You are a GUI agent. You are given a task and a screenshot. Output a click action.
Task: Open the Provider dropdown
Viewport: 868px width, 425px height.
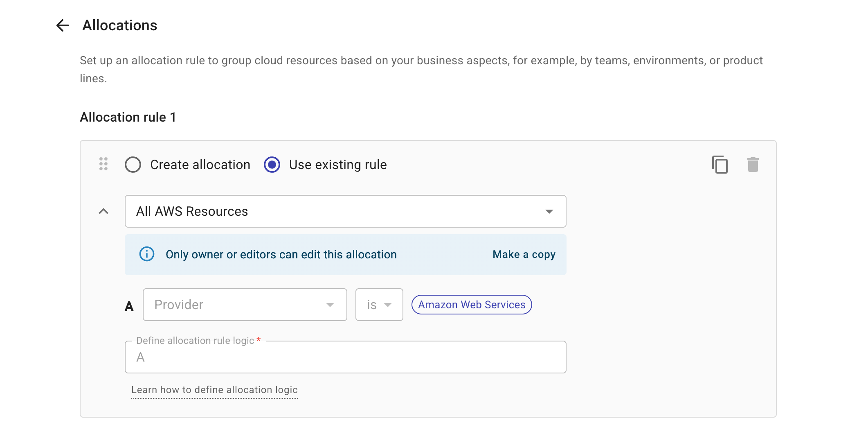click(245, 305)
